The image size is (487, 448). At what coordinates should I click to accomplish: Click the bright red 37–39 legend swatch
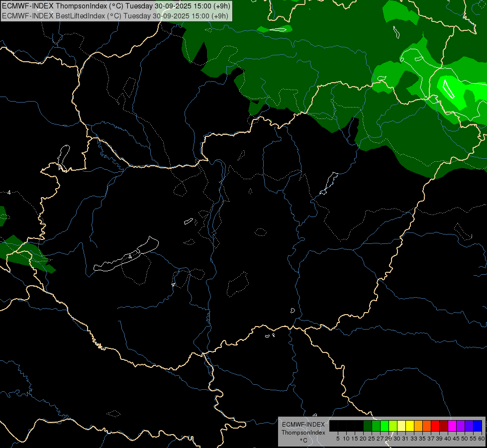pyautogui.click(x=435, y=426)
